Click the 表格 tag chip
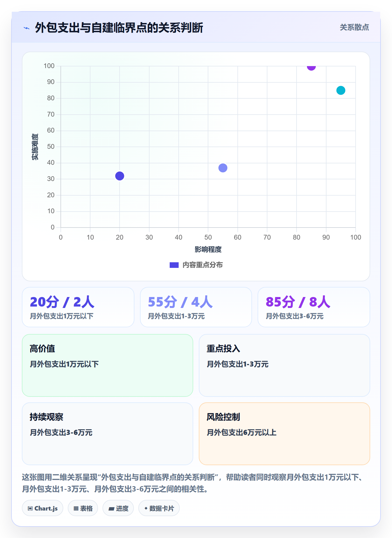Screen dimensions: 392x538 coord(83,508)
